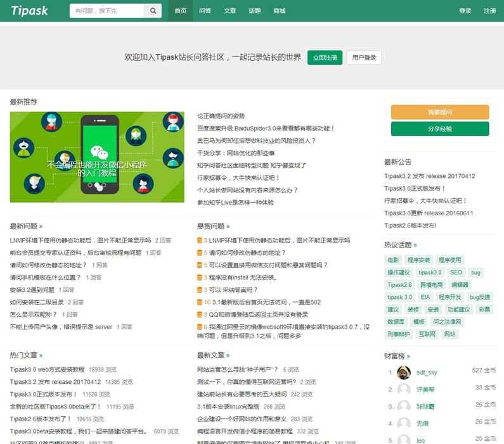The width and height of the screenshot is (504, 444).
Task: Select the 编辑器 topic tag
Action: pos(460,285)
